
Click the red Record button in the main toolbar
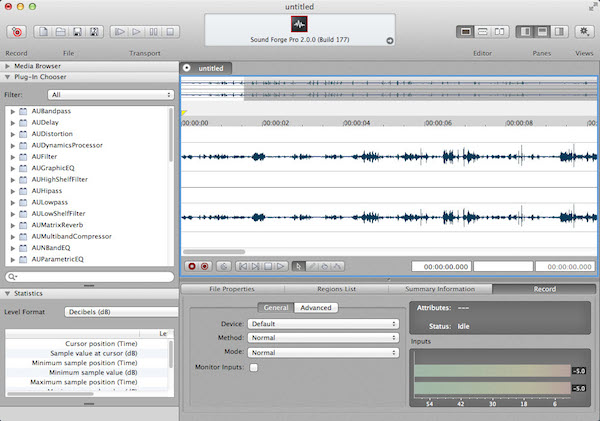[17, 33]
